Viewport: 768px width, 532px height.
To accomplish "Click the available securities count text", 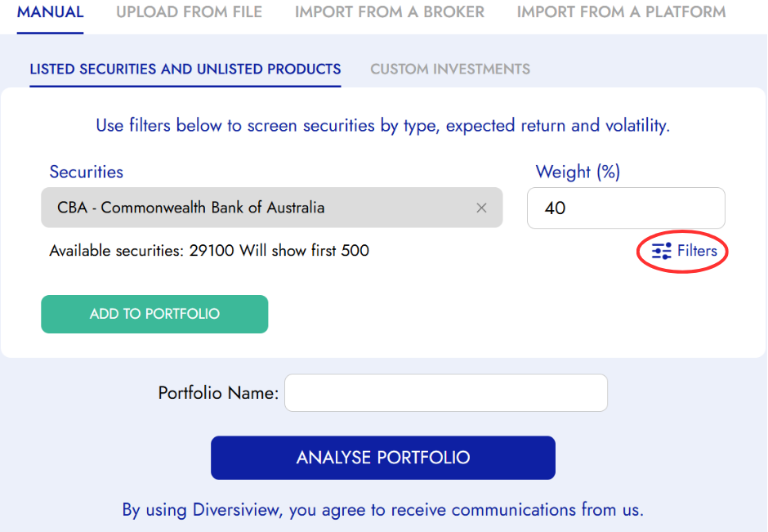I will (209, 250).
